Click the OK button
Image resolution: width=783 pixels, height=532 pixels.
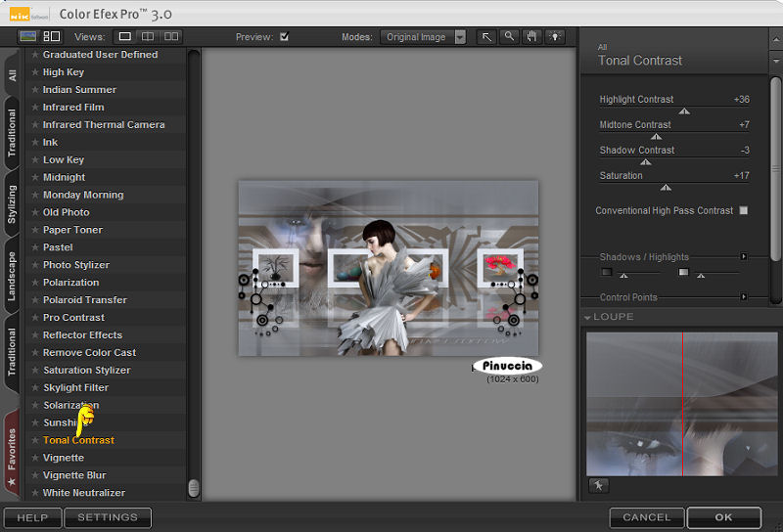pos(723,517)
